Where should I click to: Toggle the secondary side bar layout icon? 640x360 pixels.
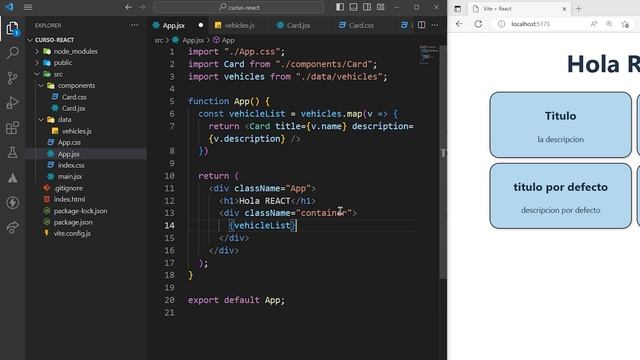367,7
